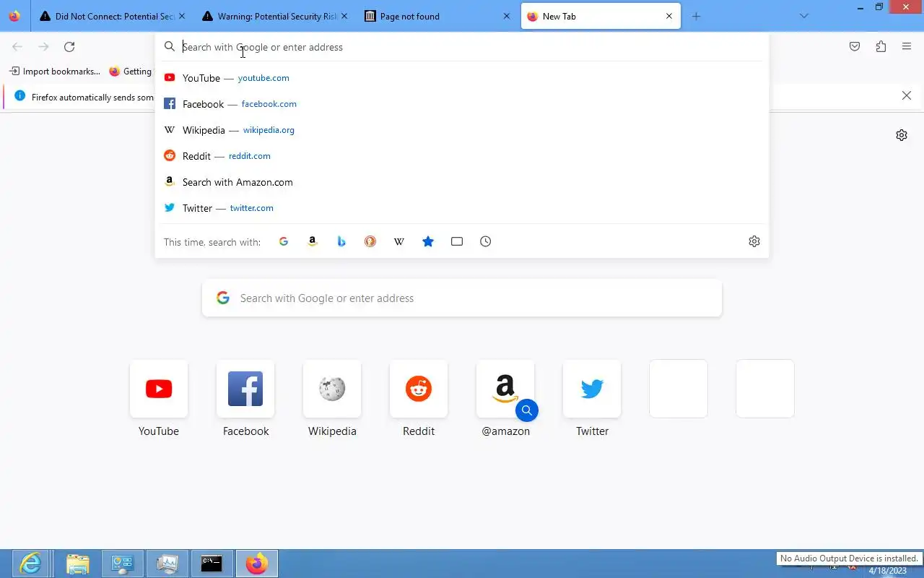The width and height of the screenshot is (924, 578).
Task: Search this time with Amazon
Action: point(313,241)
